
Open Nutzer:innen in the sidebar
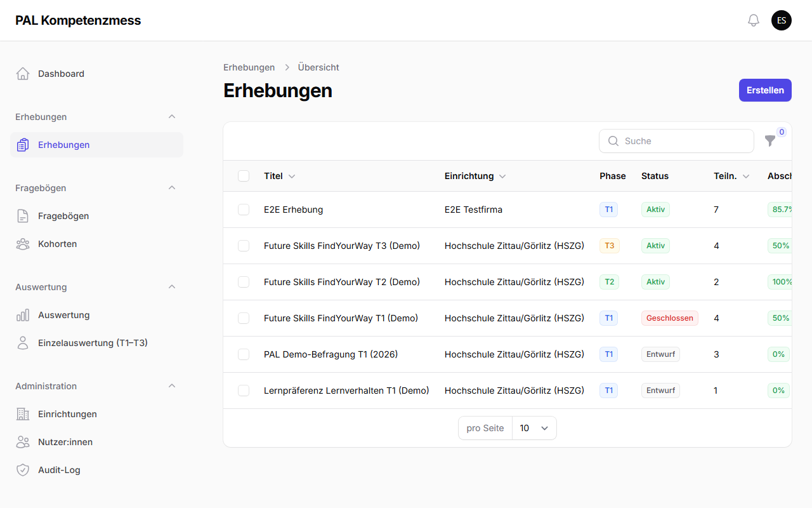(x=96, y=442)
